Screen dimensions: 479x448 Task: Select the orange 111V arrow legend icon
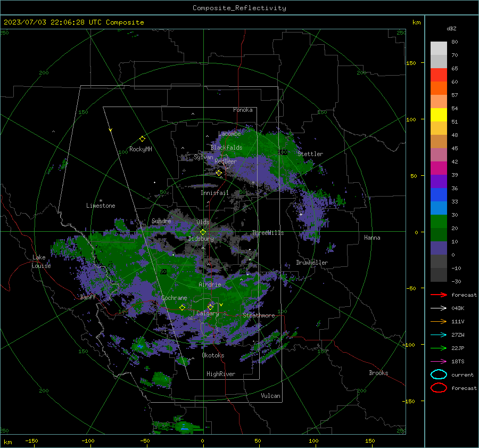[x=439, y=321]
